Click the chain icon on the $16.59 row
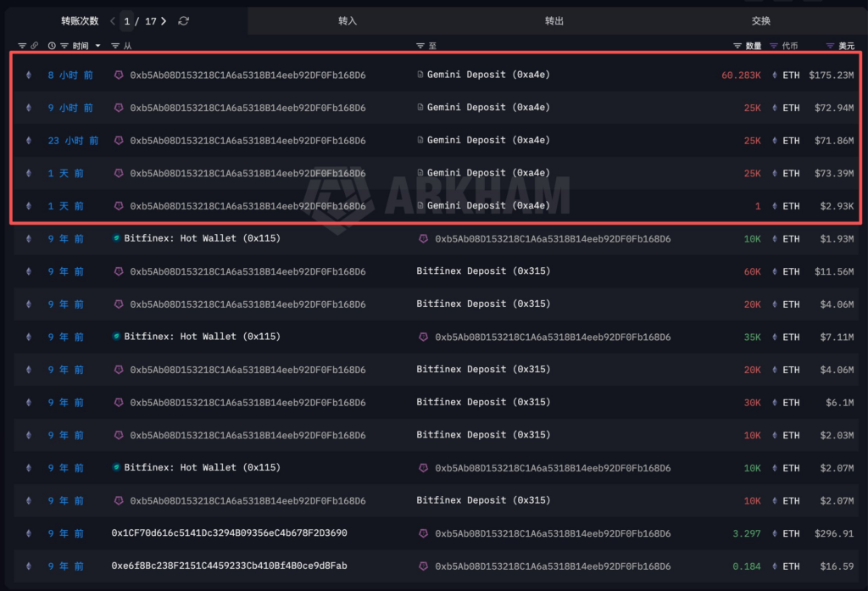Viewport: 868px width, 591px height. coord(29,566)
